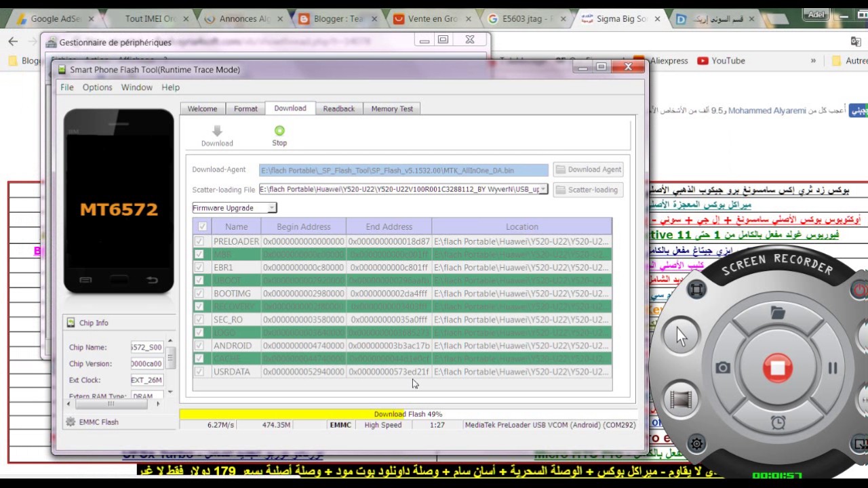Click Chip Info scroll up arrow
Viewport: 868px width, 488px height.
pyautogui.click(x=170, y=342)
